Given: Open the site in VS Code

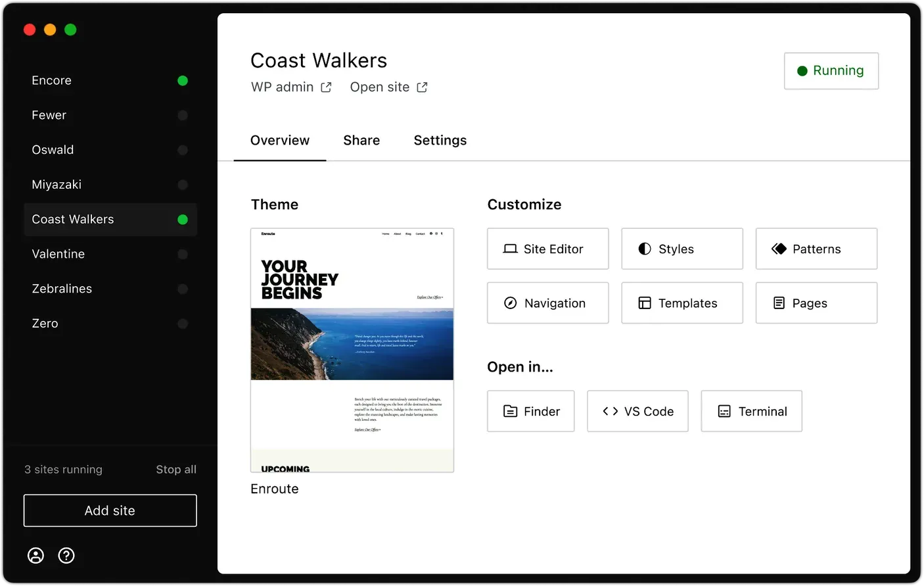Looking at the screenshot, I should [x=637, y=411].
